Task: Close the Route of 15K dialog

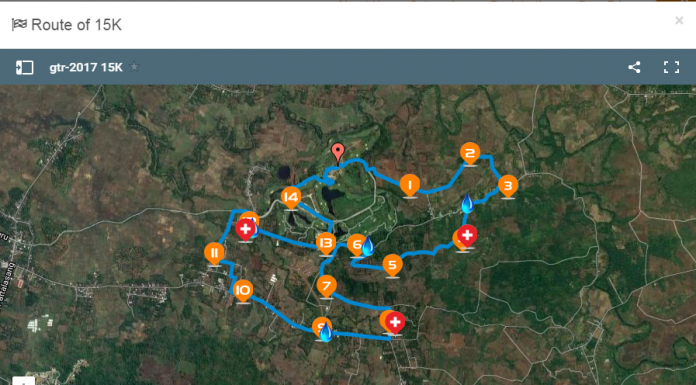Action: pyautogui.click(x=679, y=20)
